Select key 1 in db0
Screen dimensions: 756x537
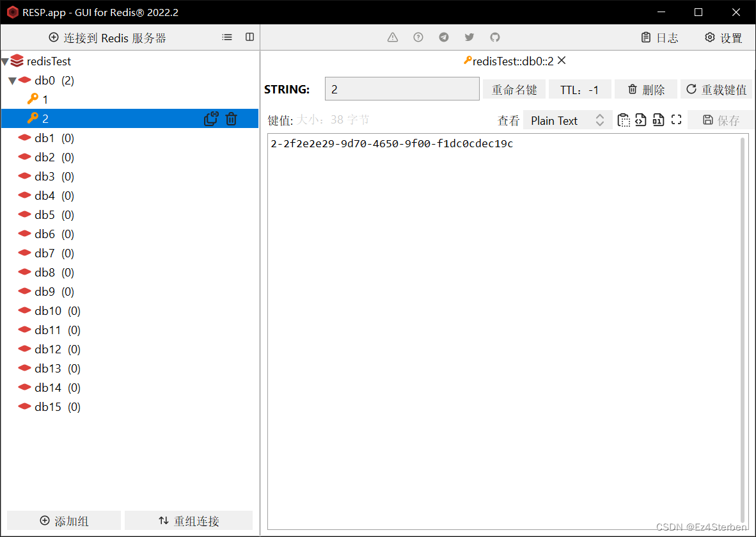click(130, 99)
